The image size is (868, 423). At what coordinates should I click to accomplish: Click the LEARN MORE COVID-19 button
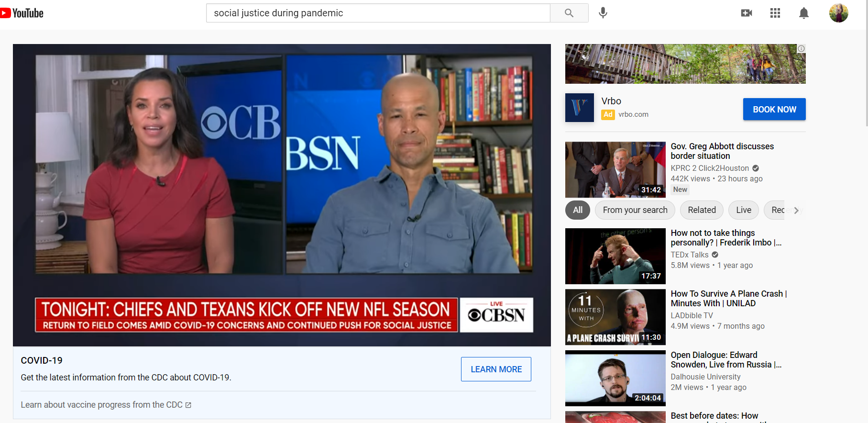tap(496, 369)
